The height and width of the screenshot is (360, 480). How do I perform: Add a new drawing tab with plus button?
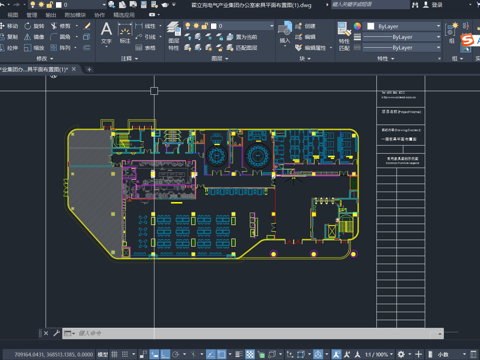(x=89, y=69)
